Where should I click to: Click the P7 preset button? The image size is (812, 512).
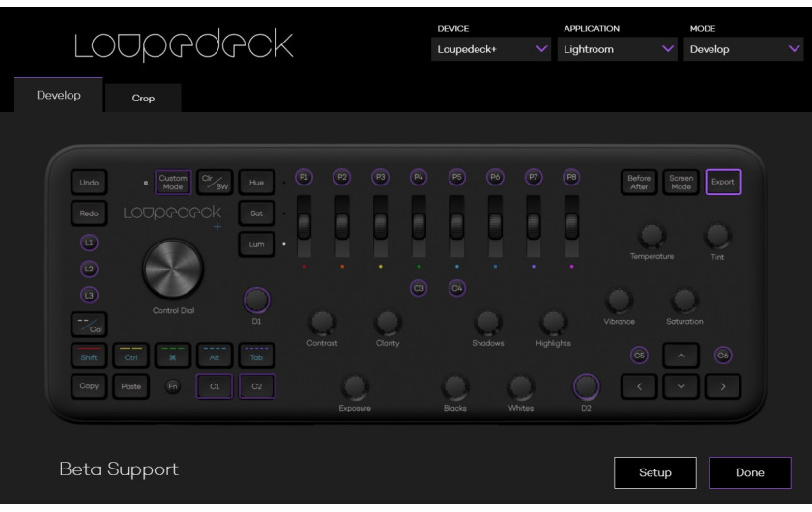(x=534, y=177)
